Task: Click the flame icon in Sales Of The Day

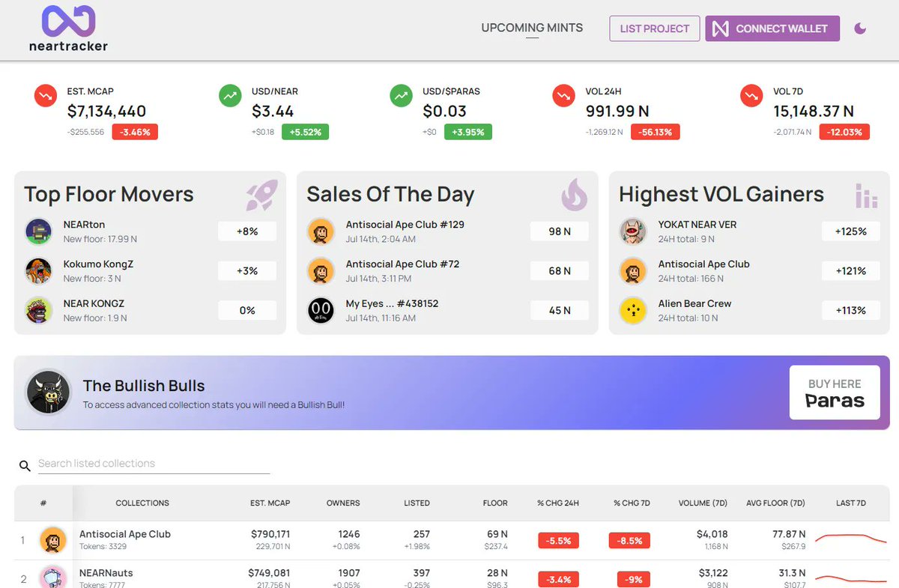Action: tap(574, 195)
